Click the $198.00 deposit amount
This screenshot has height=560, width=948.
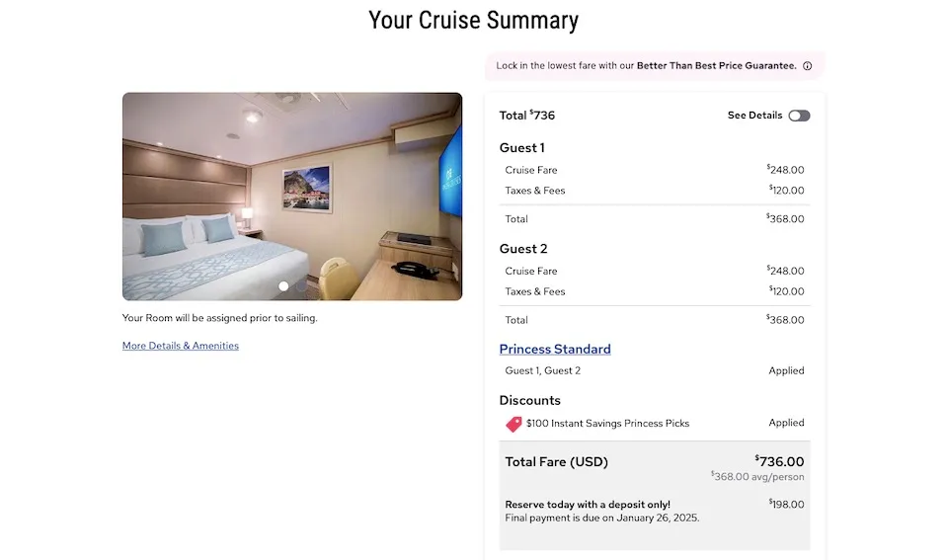(786, 505)
